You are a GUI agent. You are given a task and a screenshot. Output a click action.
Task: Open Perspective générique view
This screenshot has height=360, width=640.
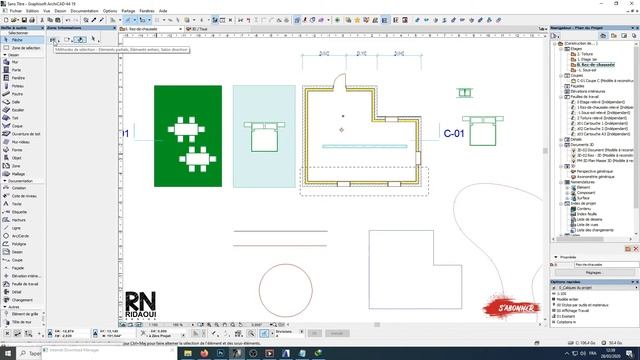(594, 171)
